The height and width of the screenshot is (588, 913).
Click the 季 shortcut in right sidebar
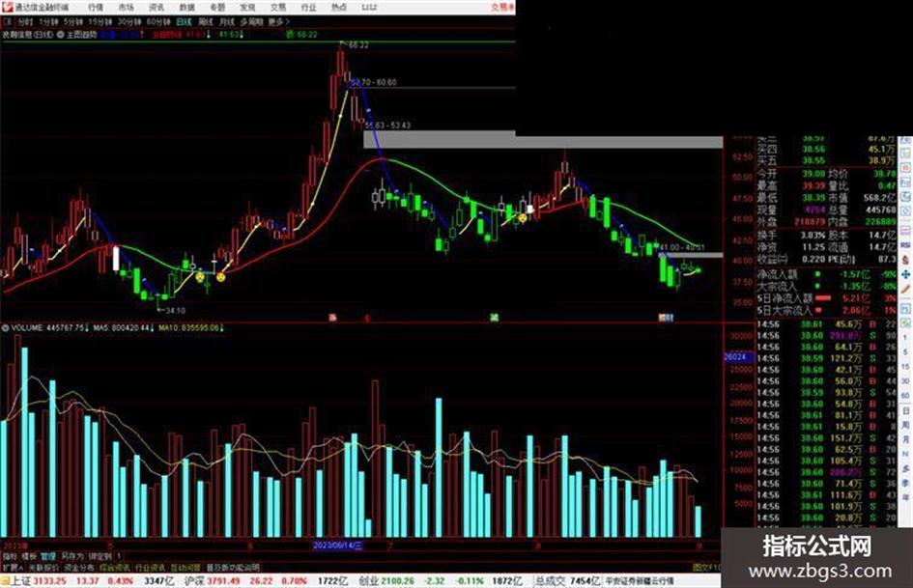[905, 483]
